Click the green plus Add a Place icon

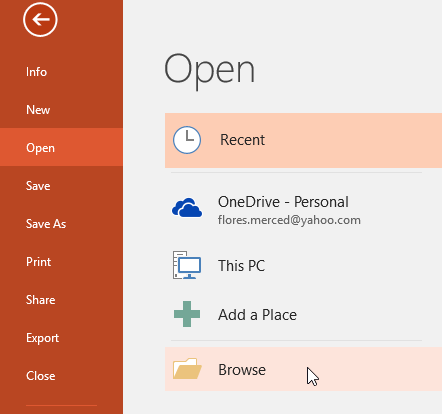point(187,314)
